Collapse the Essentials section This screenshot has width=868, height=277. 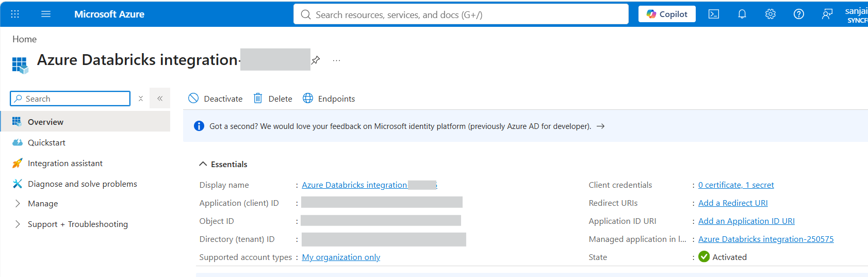223,164
